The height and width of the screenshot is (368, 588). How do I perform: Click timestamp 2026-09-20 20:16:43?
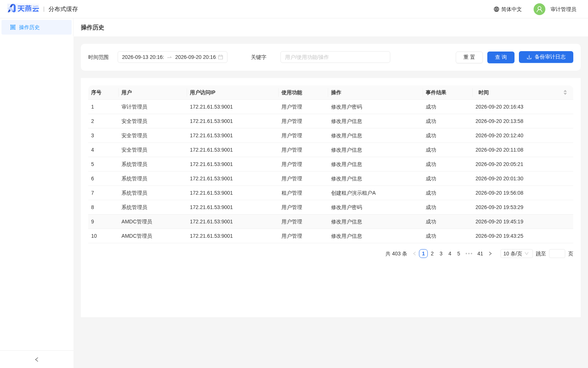pyautogui.click(x=499, y=107)
